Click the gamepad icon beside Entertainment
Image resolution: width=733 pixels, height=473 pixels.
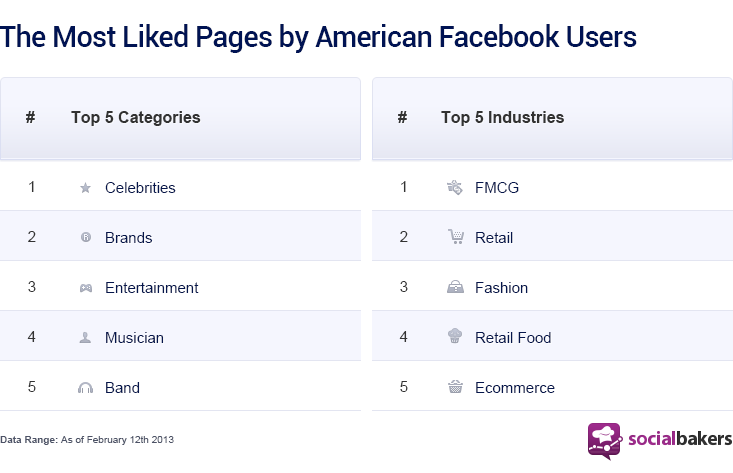point(86,288)
